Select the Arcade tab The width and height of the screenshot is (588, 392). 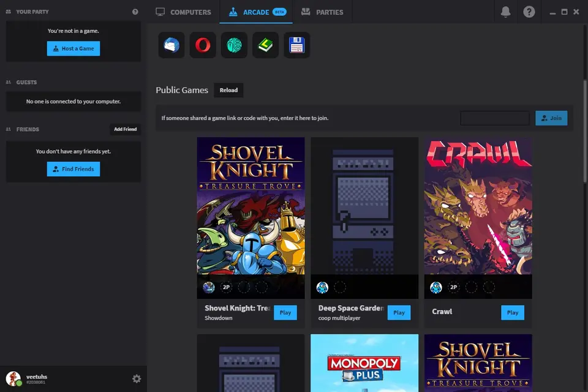[x=257, y=12]
